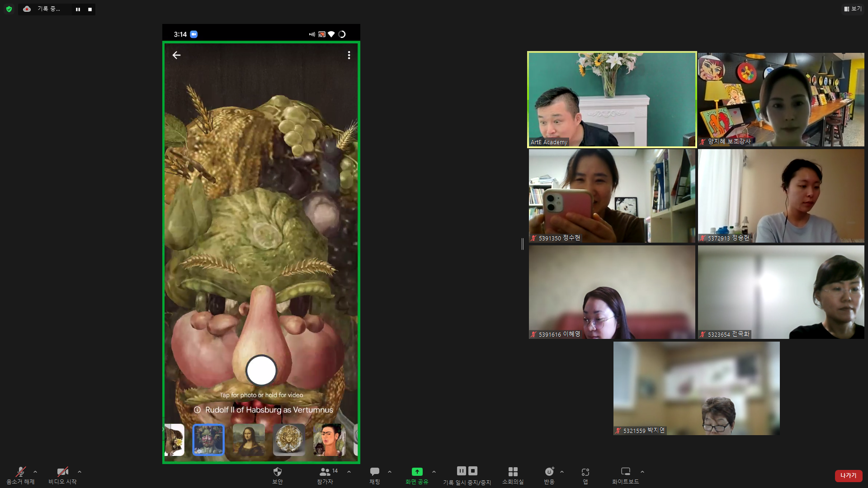
Task: Select the ArtE Academy video tile
Action: pos(612,99)
